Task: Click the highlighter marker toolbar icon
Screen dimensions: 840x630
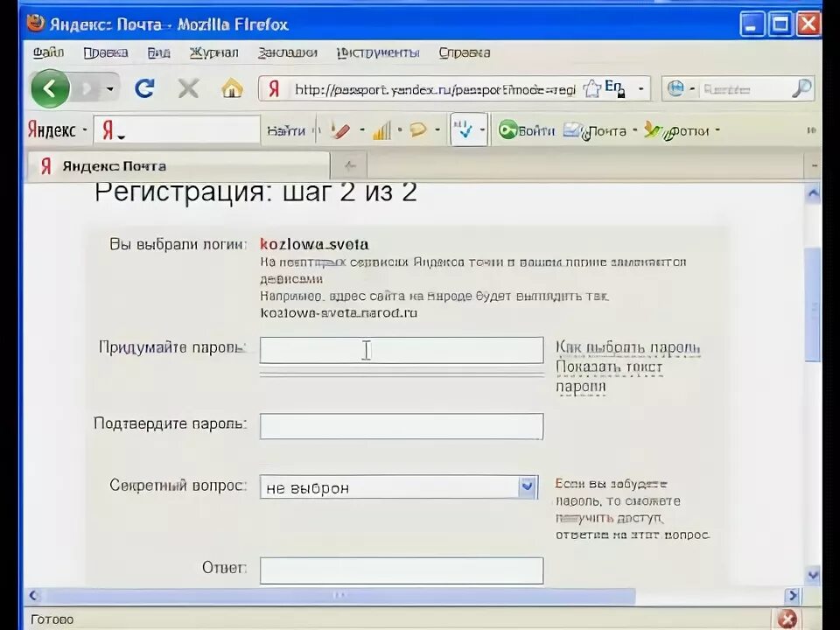Action: click(x=339, y=130)
